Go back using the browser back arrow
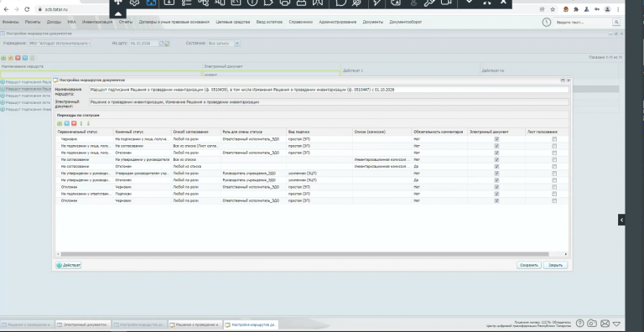 (x=5, y=9)
